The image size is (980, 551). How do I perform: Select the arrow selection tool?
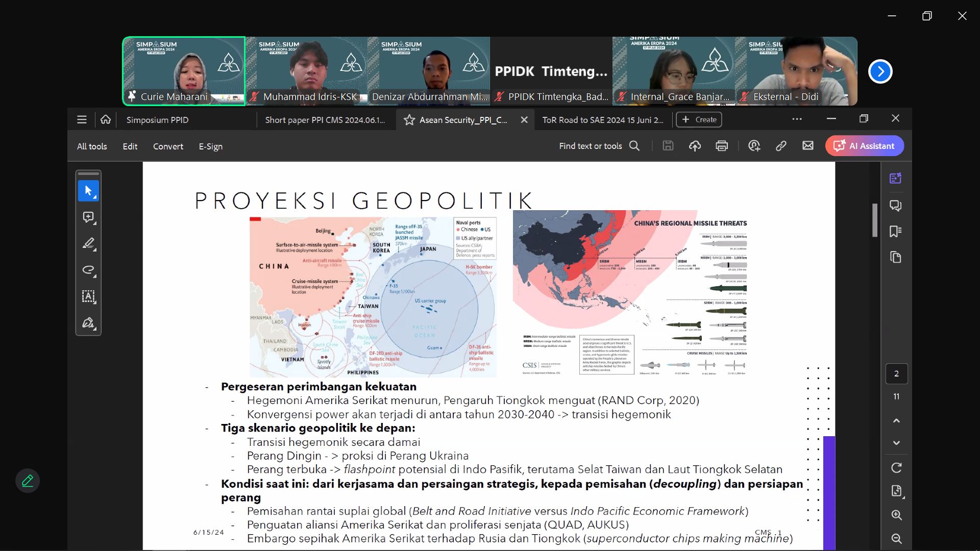[x=88, y=191]
